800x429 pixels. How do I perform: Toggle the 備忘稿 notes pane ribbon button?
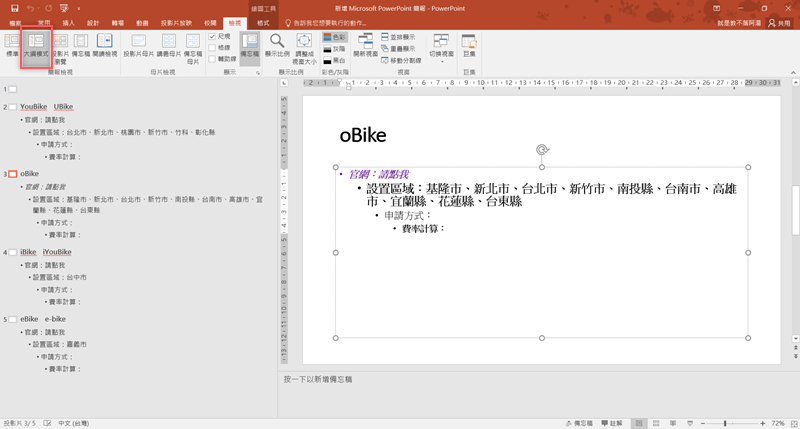click(250, 46)
